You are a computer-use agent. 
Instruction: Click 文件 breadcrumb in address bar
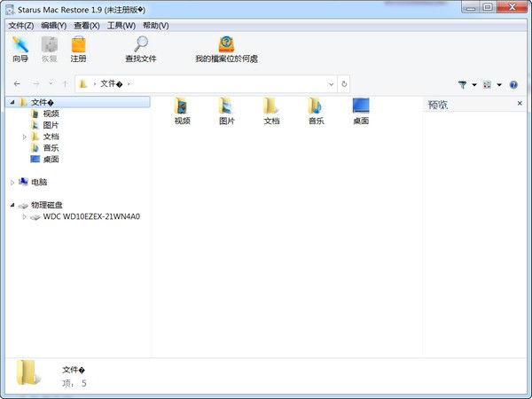[x=112, y=84]
